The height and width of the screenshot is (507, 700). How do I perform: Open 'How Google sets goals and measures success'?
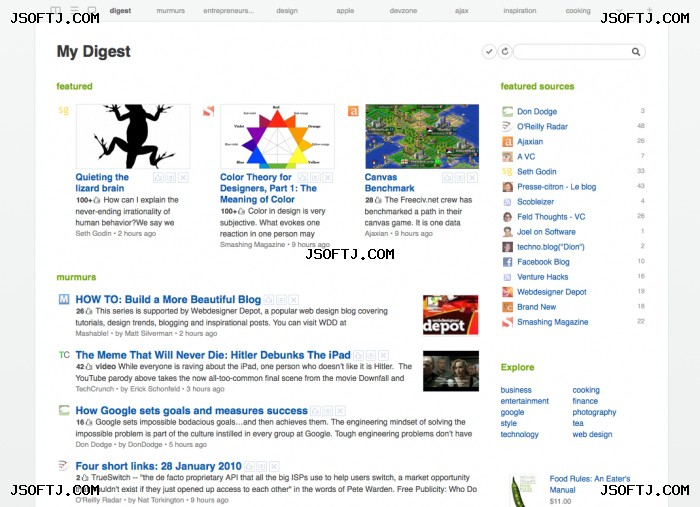pos(192,411)
